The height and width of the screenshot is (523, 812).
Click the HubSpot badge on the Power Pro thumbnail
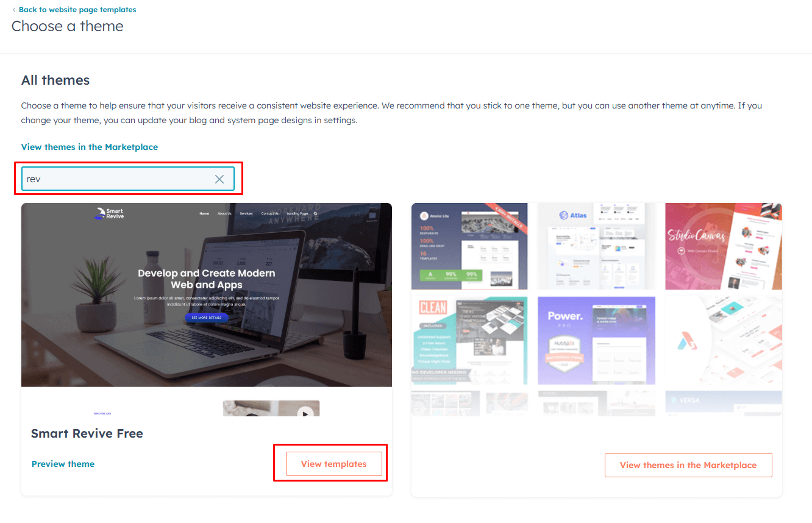[564, 353]
